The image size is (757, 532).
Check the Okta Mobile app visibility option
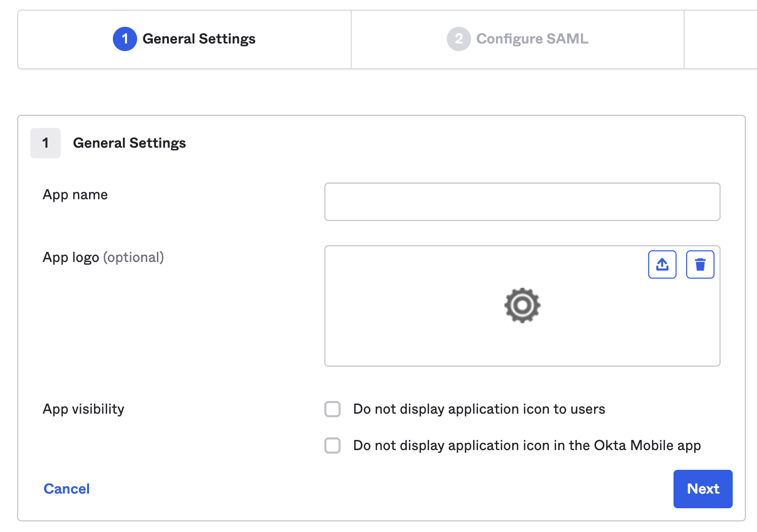coord(332,446)
